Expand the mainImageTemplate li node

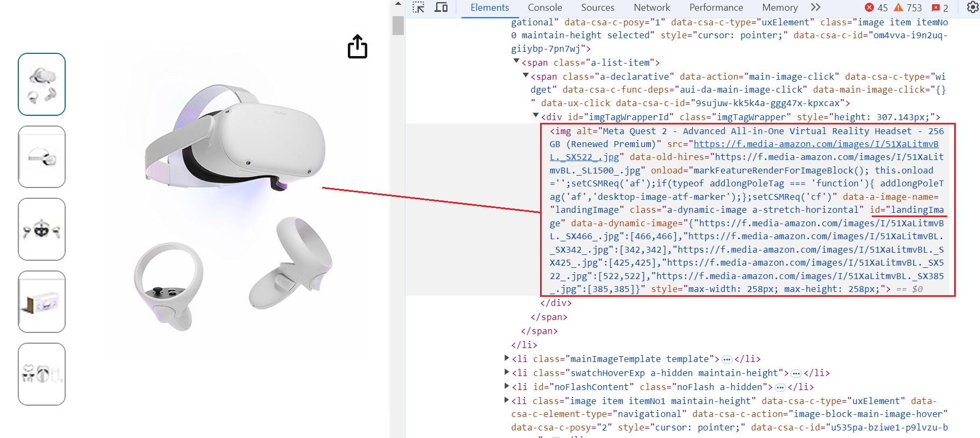507,358
